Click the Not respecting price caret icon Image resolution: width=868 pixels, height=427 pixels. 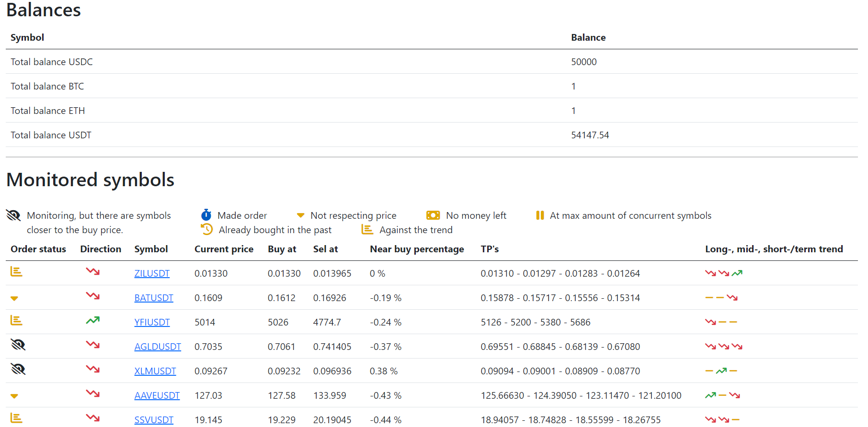tap(300, 215)
